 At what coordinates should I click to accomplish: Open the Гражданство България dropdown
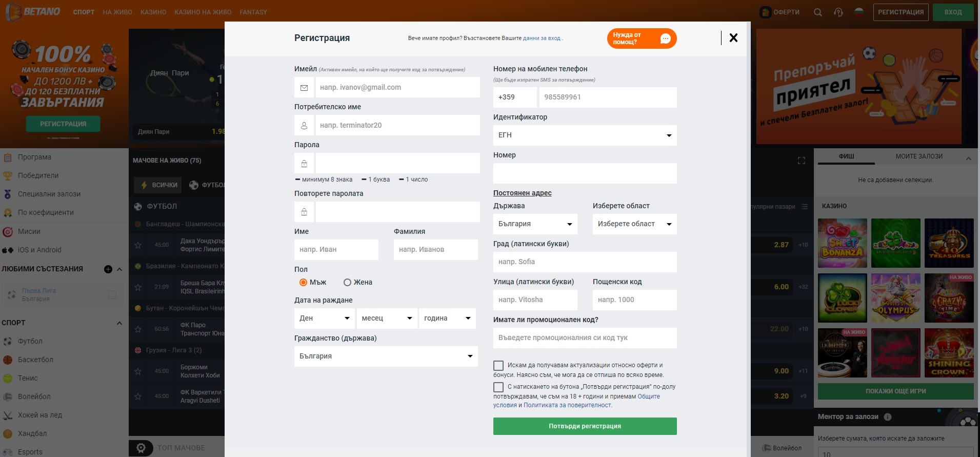[386, 356]
